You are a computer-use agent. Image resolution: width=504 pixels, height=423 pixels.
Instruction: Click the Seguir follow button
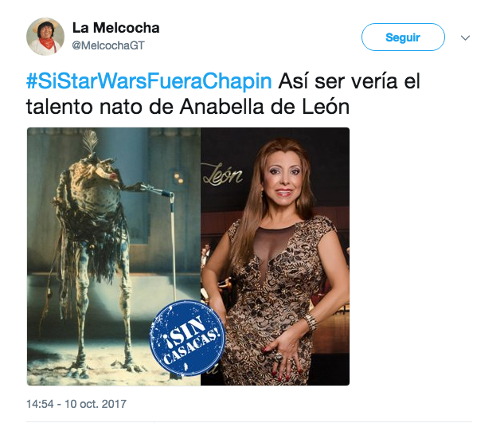coord(403,37)
